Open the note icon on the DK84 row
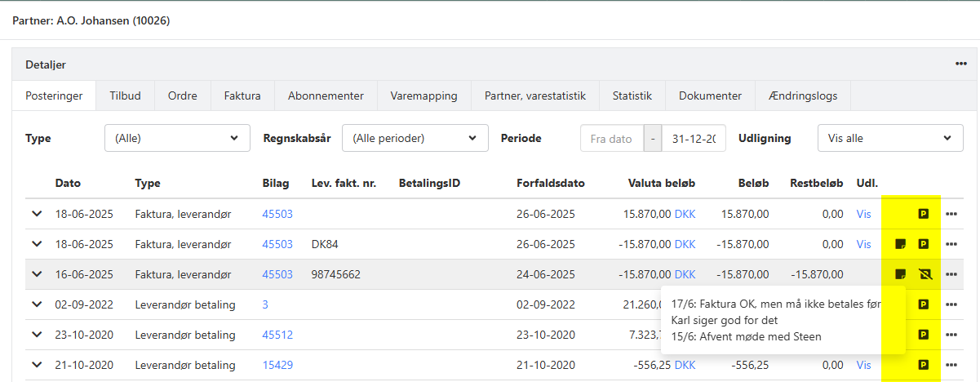The image size is (980, 382). (x=900, y=244)
